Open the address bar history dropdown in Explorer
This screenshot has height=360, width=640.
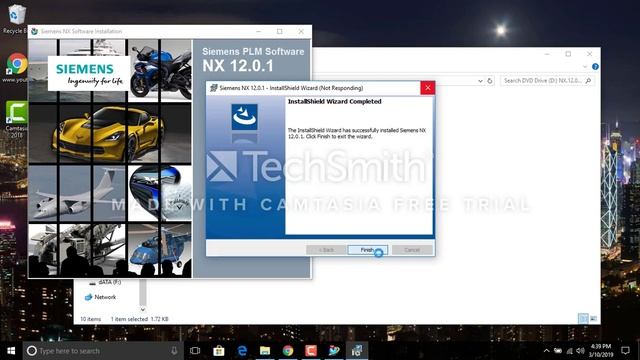pyautogui.click(x=480, y=81)
